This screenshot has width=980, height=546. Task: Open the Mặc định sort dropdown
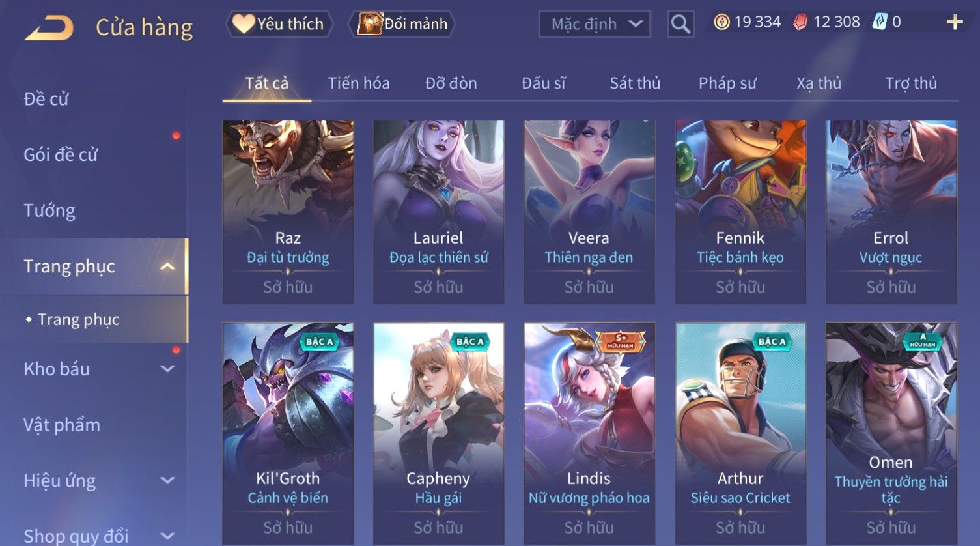click(595, 25)
